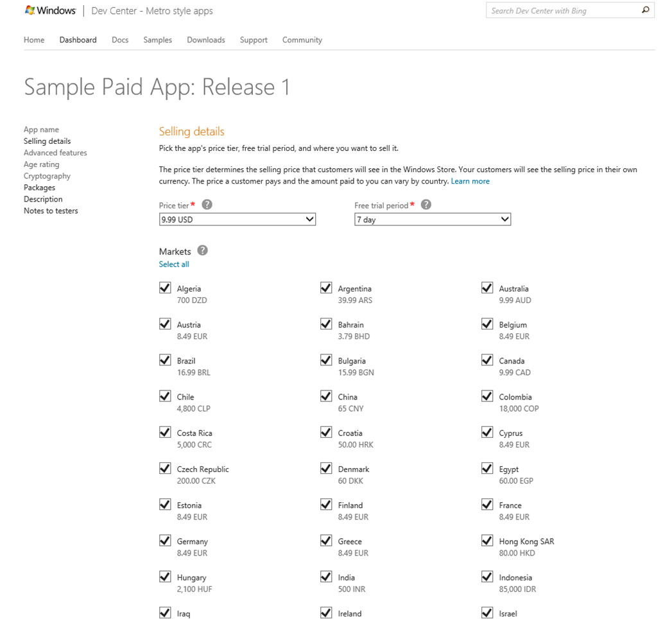
Task: Deselect Estonia market checkbox
Action: [x=165, y=504]
